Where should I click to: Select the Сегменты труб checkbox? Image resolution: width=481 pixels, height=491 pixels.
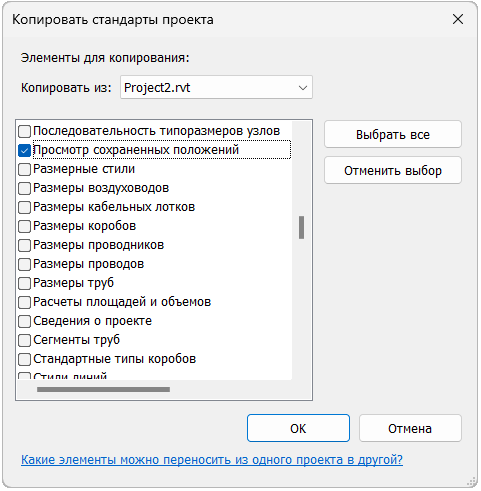24,340
